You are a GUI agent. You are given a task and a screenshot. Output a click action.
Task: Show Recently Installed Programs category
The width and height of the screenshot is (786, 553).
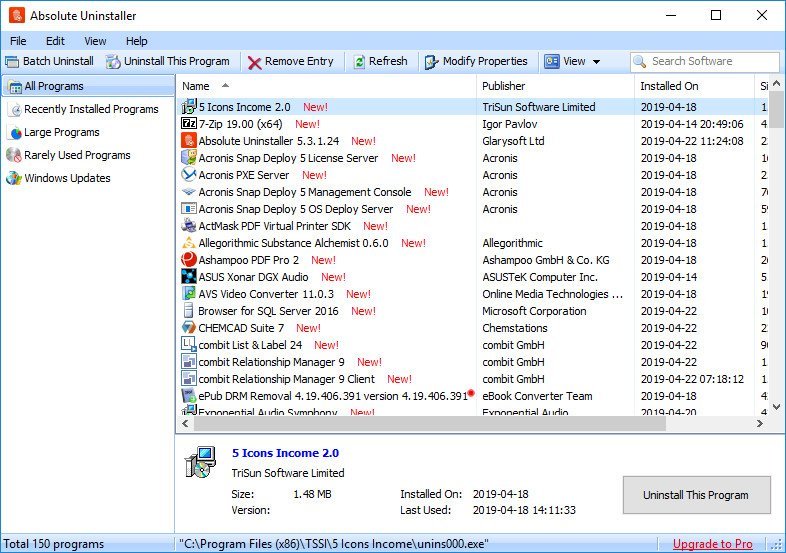[x=90, y=109]
